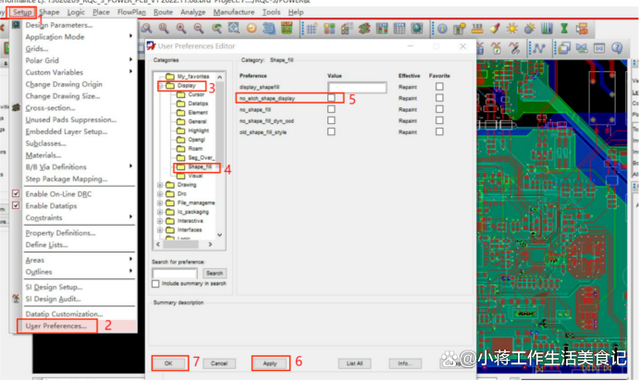Enable the no_etch_shape_display checkbox
The width and height of the screenshot is (640, 381).
(331, 98)
